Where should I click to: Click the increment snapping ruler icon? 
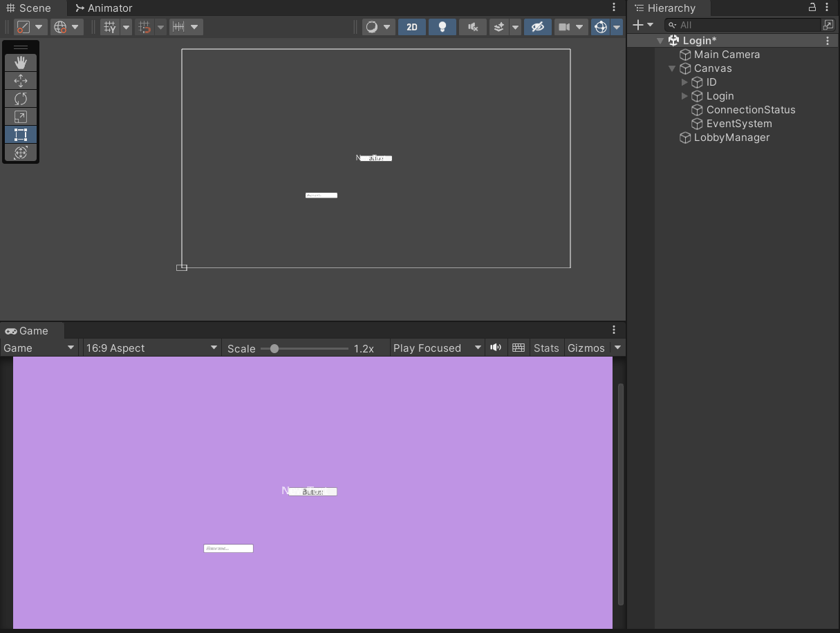178,27
